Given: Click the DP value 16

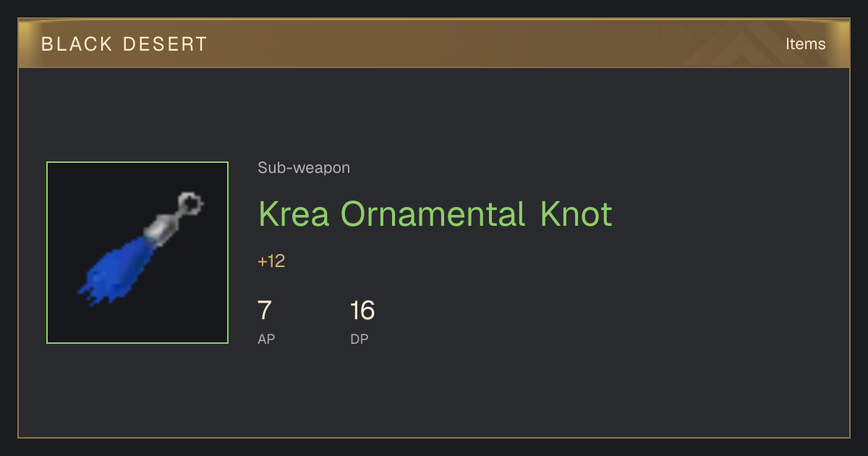Looking at the screenshot, I should pyautogui.click(x=362, y=311).
